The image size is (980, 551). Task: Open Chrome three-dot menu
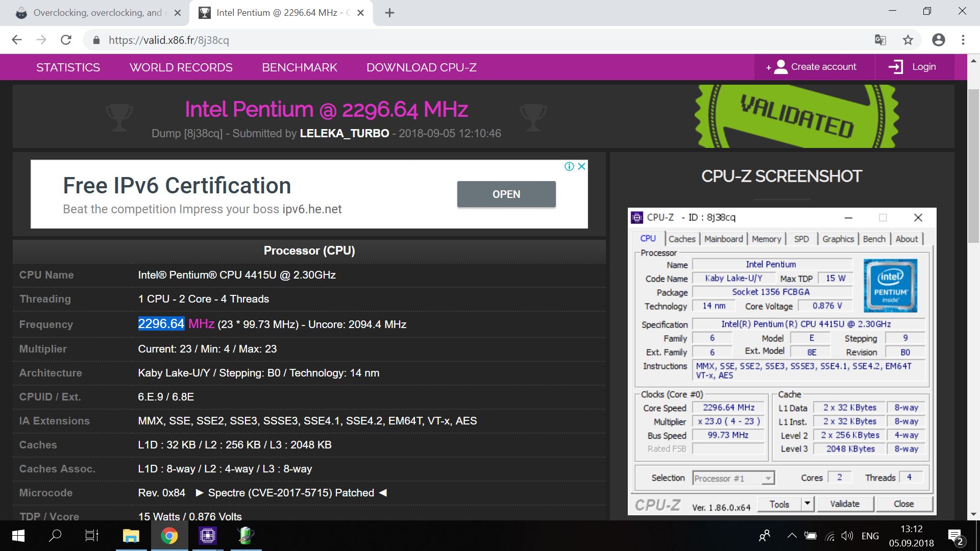[x=963, y=40]
